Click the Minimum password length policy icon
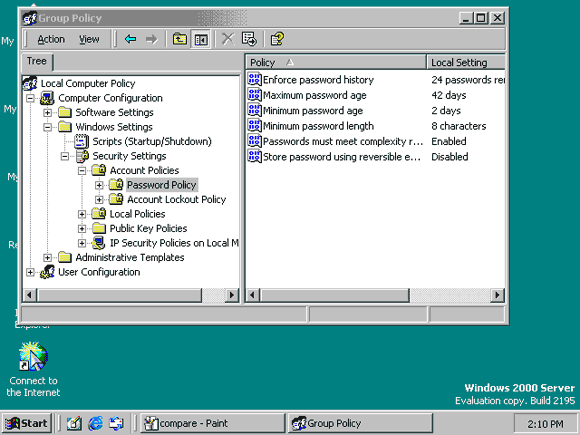The width and height of the screenshot is (580, 435). (254, 126)
